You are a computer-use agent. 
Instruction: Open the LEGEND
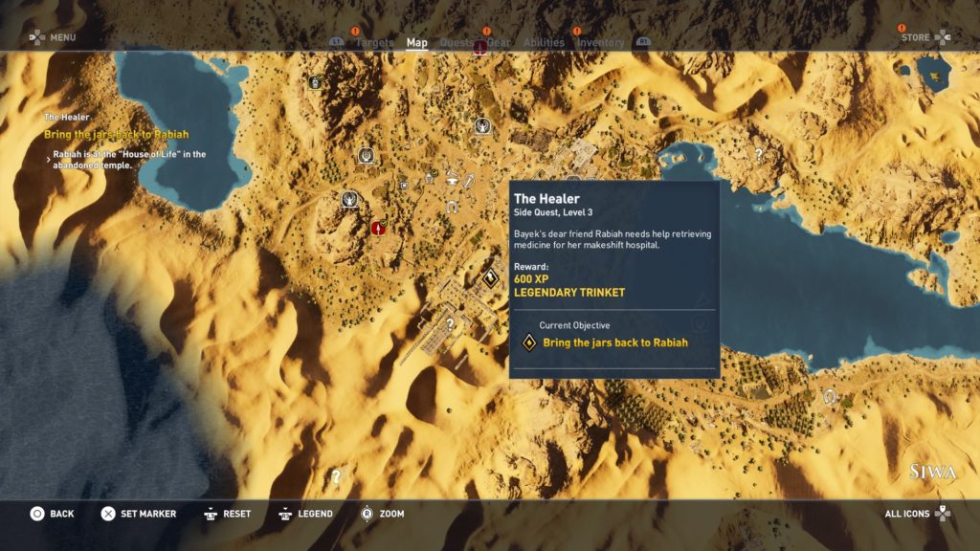click(x=315, y=514)
